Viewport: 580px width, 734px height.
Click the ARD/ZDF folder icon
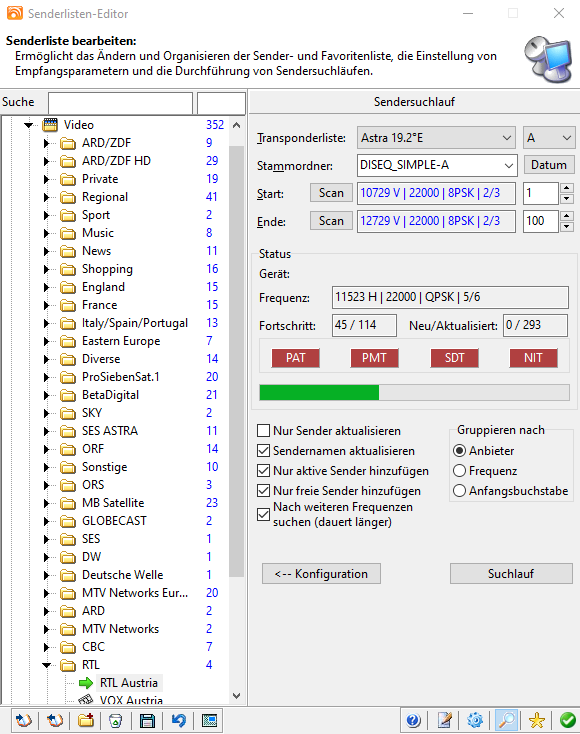coord(68,143)
